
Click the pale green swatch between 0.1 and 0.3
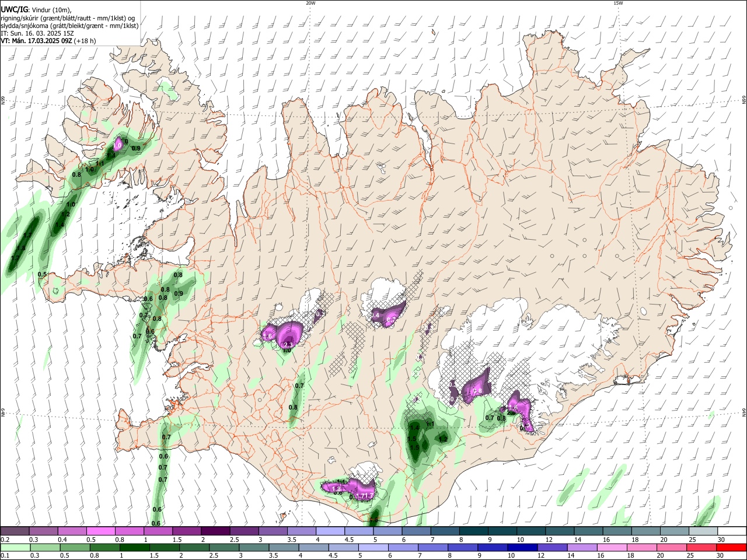coord(15,547)
